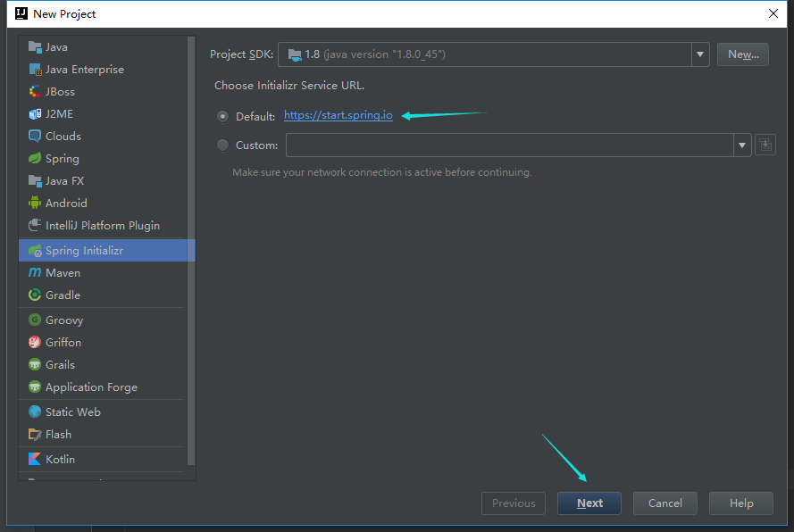Screen dimensions: 794x532
Task: Click the Java Enterprise icon
Action: pos(35,70)
